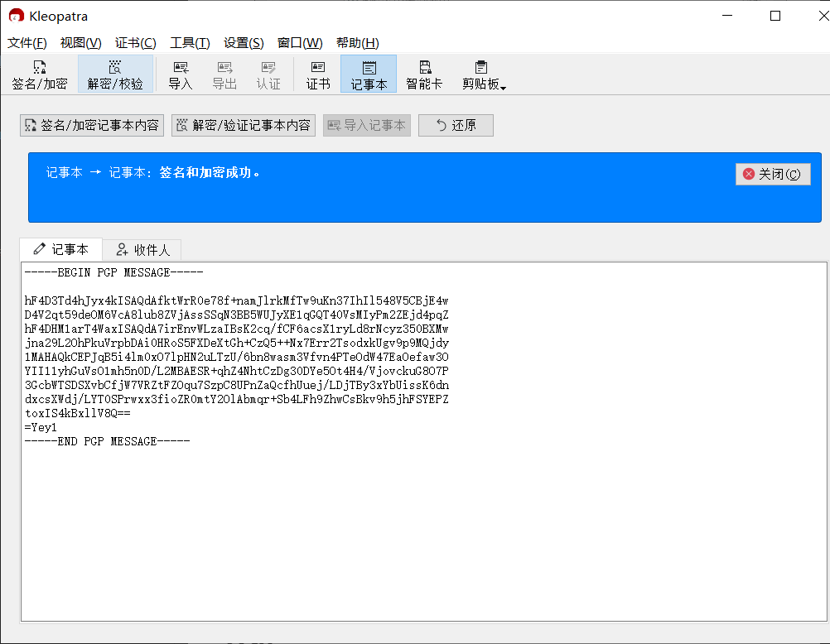Click 解密/验证记事本内容 button
830x644 pixels.
tap(244, 125)
